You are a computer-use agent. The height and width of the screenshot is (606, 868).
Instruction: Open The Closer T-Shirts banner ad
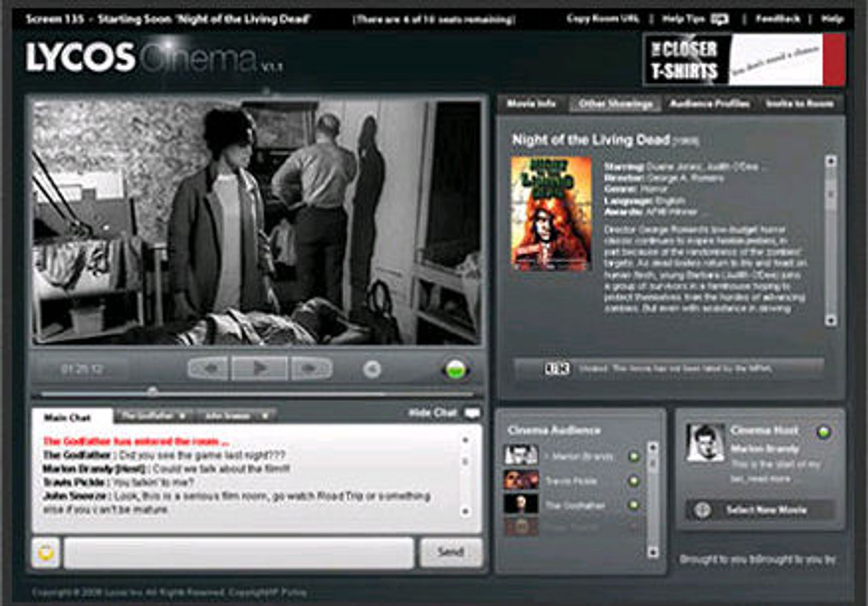point(744,59)
